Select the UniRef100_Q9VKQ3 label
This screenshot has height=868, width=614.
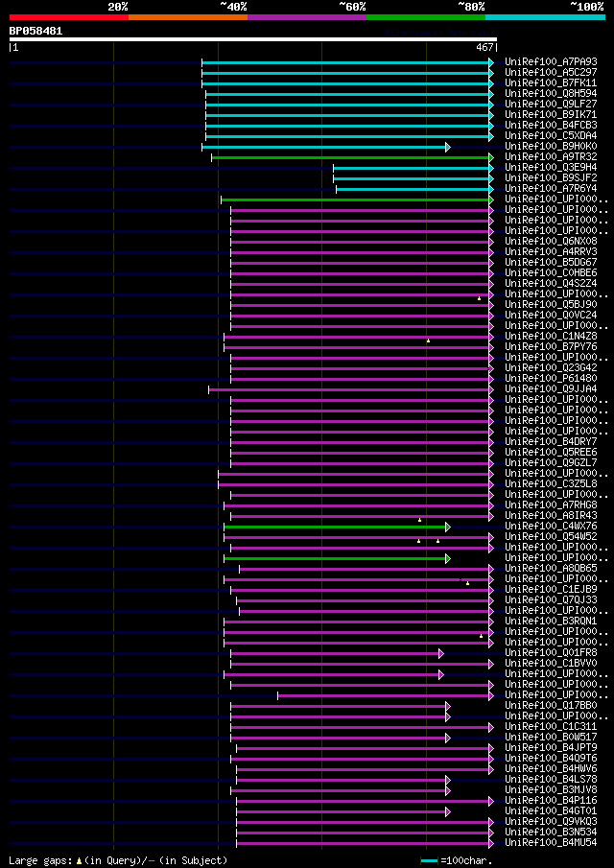point(551,820)
